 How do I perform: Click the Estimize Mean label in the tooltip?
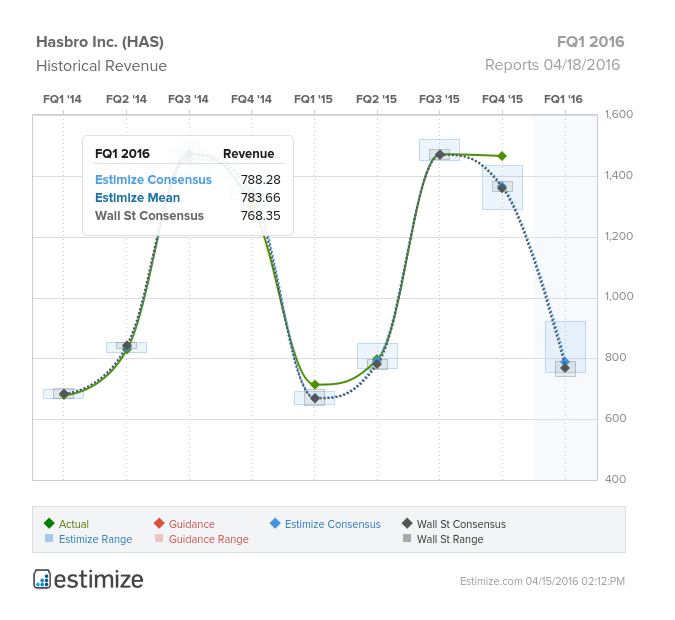pyautogui.click(x=137, y=198)
